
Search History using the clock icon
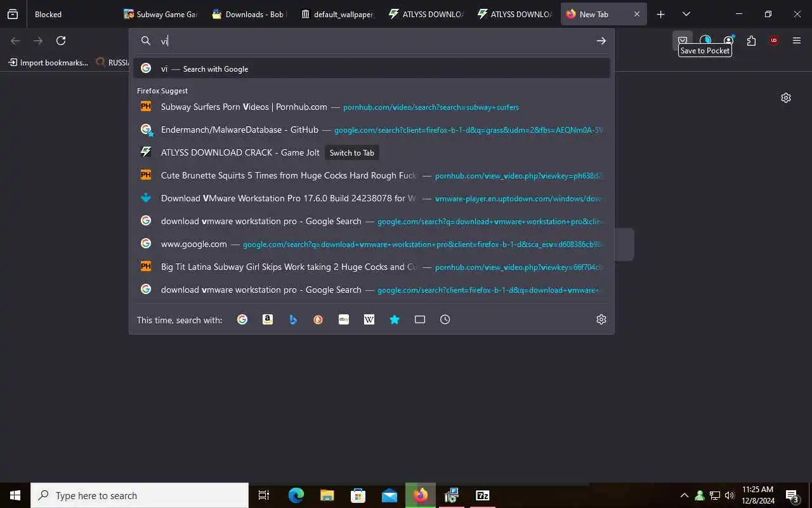point(445,319)
